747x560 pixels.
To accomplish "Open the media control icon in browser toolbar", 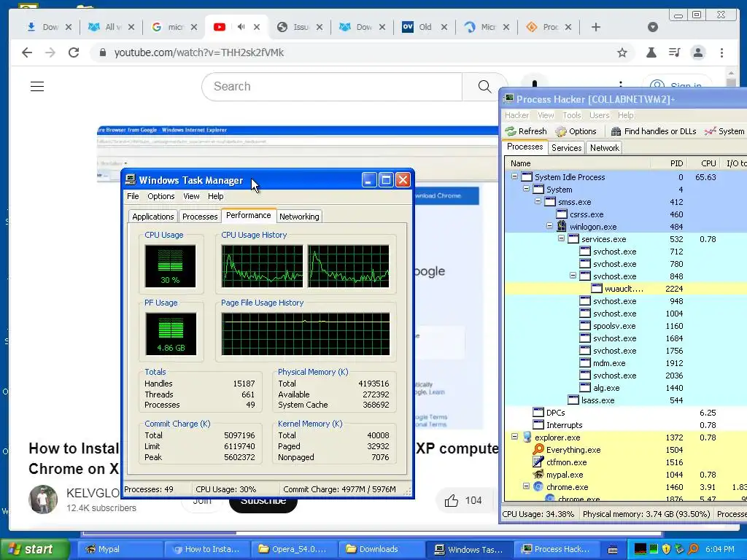I will tap(675, 52).
